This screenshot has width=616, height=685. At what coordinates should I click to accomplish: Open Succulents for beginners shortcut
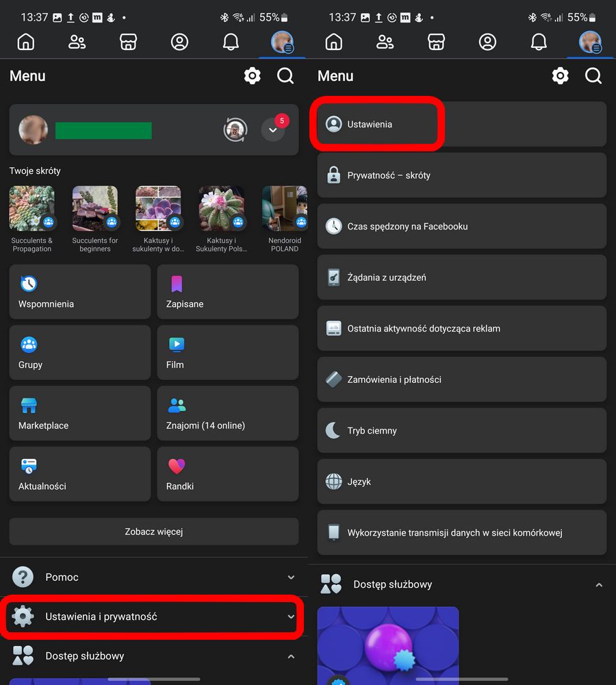click(94, 219)
